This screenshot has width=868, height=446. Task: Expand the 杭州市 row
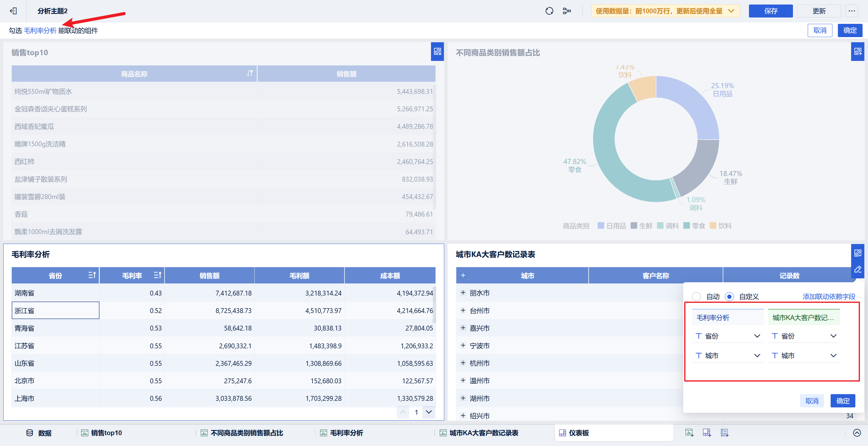click(463, 363)
